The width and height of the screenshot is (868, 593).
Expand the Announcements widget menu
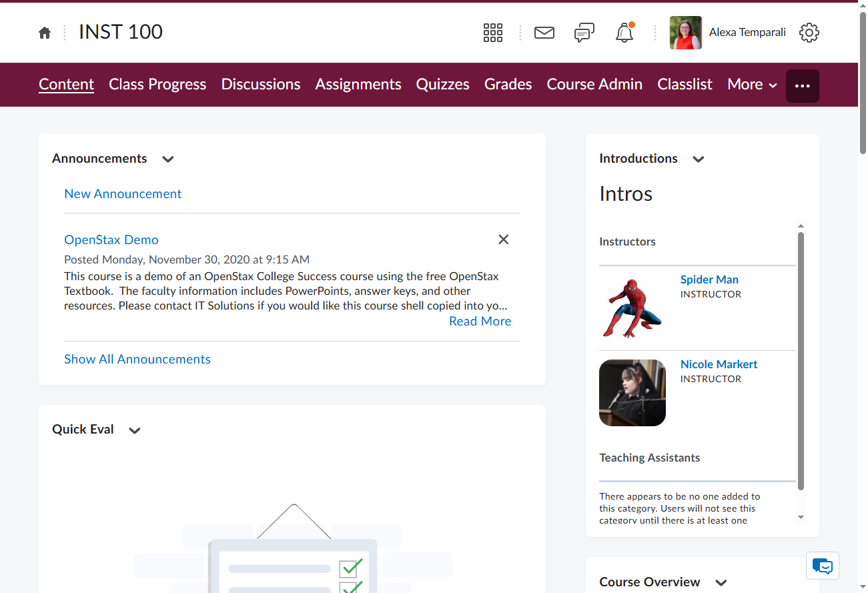pos(168,159)
